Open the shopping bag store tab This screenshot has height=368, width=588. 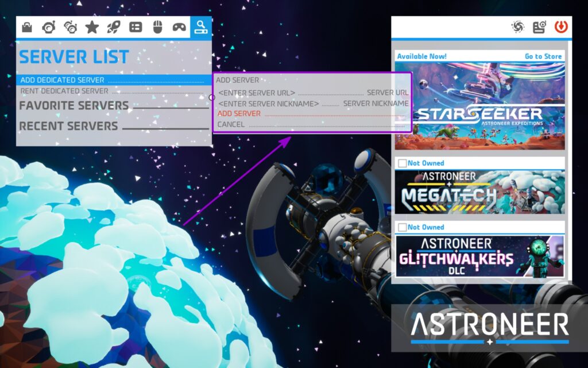pyautogui.click(x=27, y=27)
